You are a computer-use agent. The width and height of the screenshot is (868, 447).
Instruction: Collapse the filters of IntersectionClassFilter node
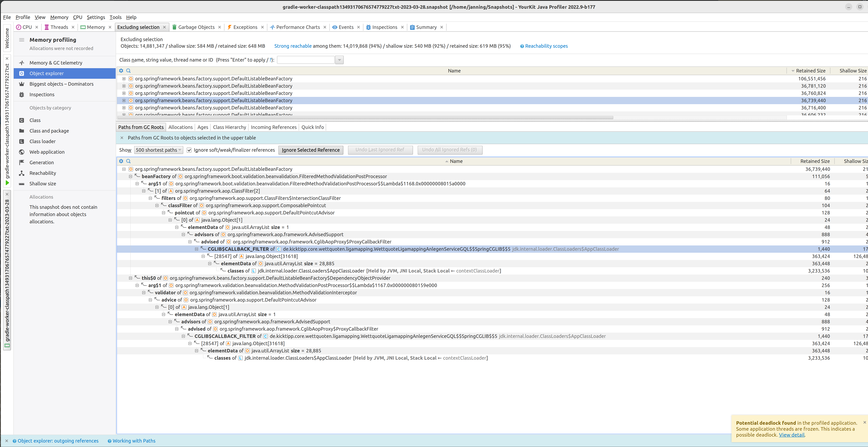(x=150, y=198)
